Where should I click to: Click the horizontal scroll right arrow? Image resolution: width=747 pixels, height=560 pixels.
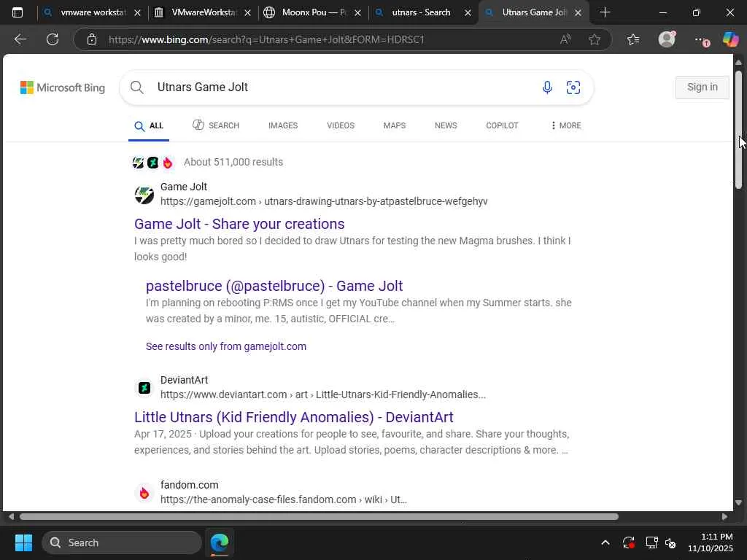(725, 517)
